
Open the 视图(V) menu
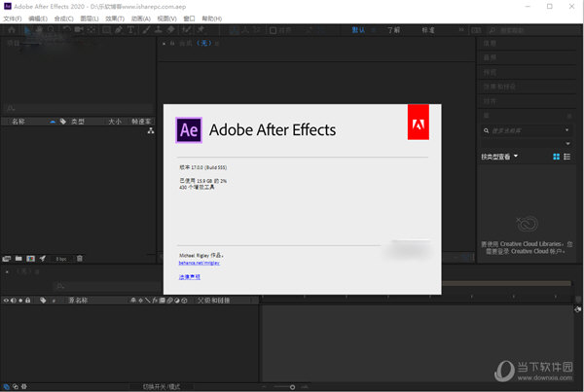click(x=166, y=18)
